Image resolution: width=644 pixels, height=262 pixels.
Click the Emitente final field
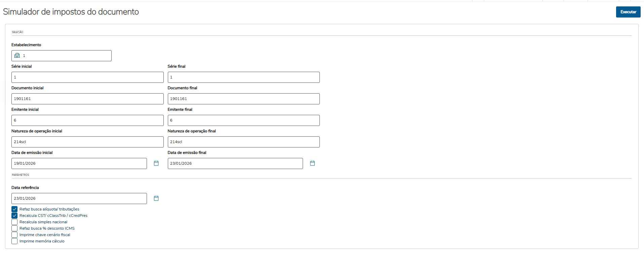[243, 120]
